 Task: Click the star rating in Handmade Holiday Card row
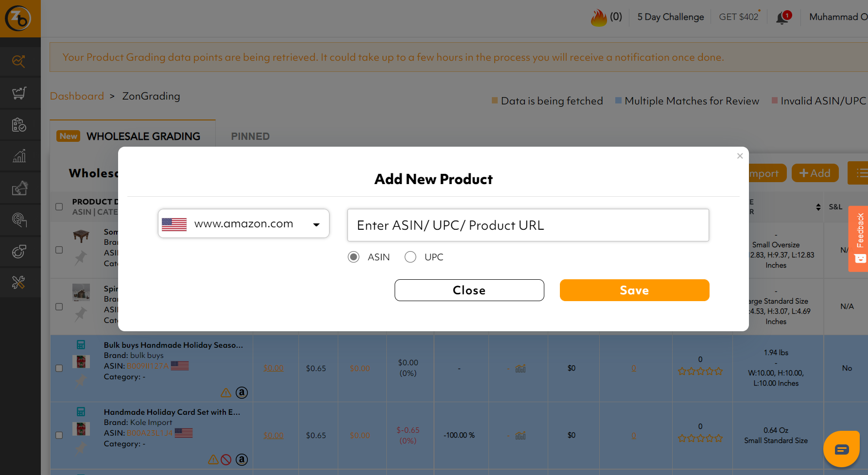click(700, 438)
